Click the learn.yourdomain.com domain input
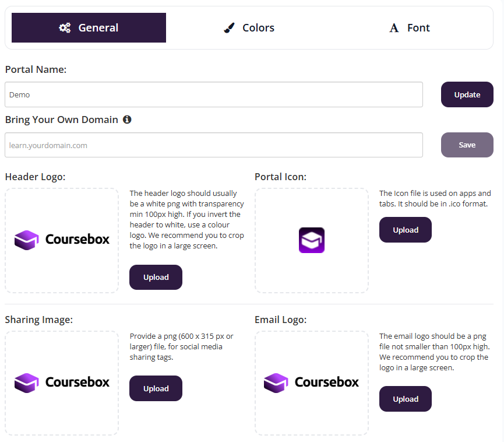The height and width of the screenshot is (442, 504). pos(213,145)
